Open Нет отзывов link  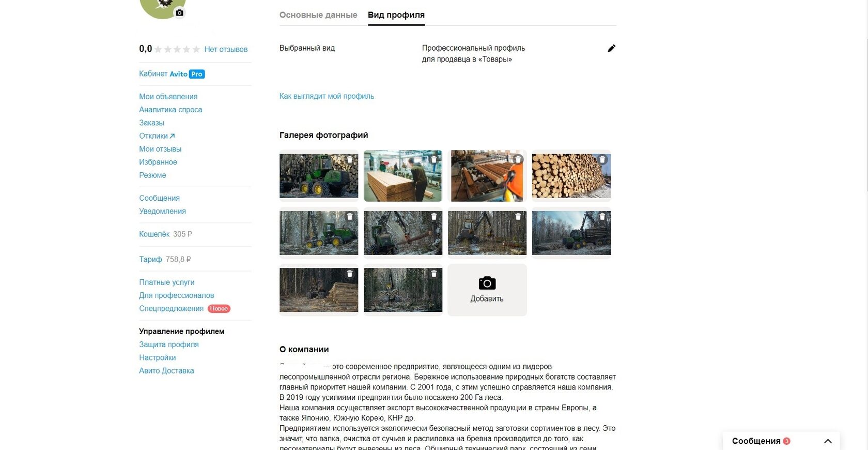click(226, 50)
